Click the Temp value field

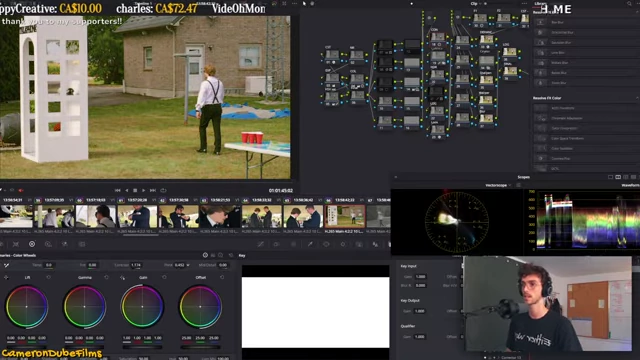click(x=49, y=265)
